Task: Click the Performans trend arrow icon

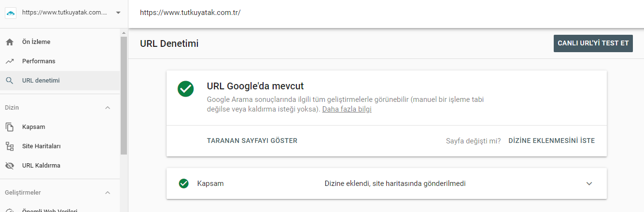Action: pyautogui.click(x=10, y=61)
